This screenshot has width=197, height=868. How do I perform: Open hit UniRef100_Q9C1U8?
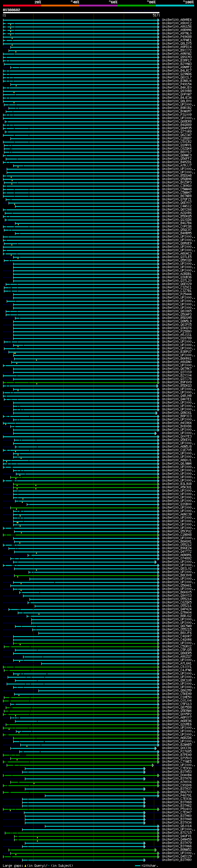coord(177,680)
